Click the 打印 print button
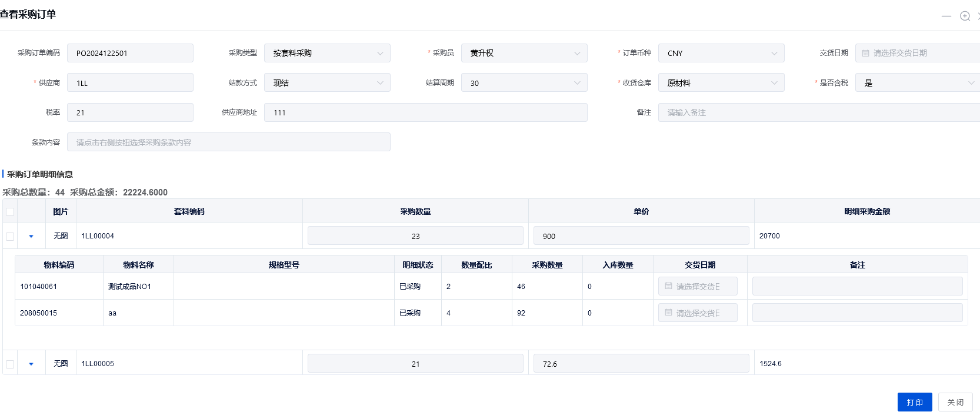Viewport: 980px width, 415px height. coord(914,402)
